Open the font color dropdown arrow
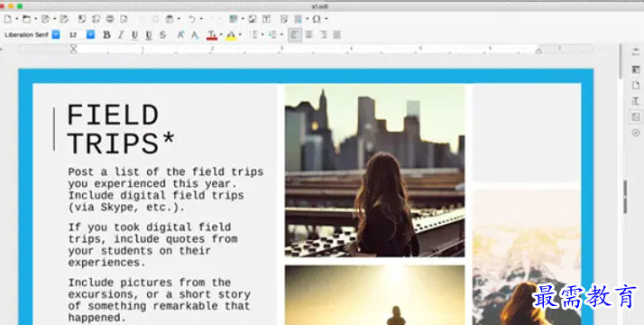 pyautogui.click(x=221, y=35)
